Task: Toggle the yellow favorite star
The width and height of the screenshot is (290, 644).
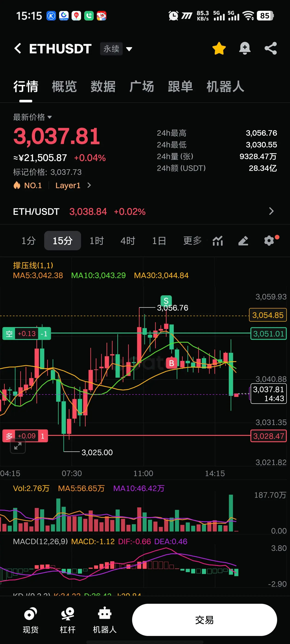Action: 219,48
